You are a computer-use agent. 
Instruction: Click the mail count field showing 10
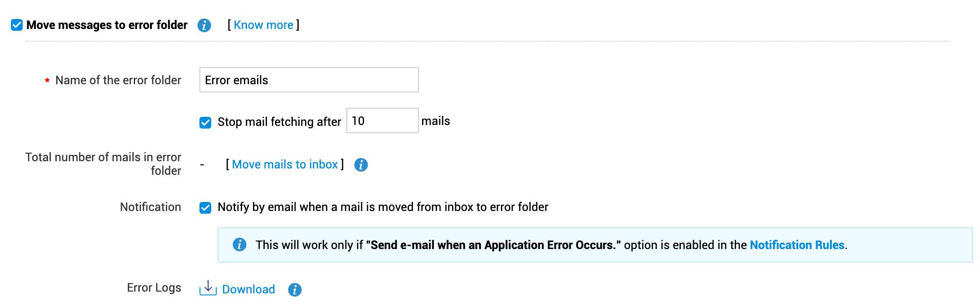[x=382, y=121]
